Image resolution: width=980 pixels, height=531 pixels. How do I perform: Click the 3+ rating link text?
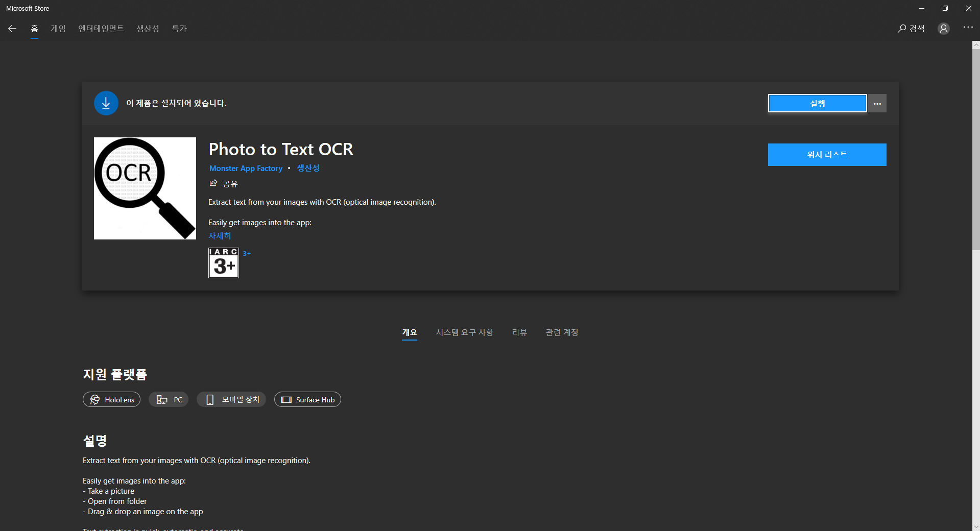coord(247,253)
